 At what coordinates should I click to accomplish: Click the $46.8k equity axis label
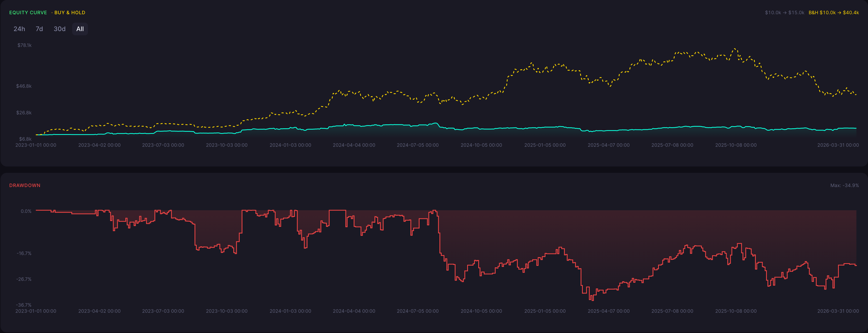[x=24, y=86]
